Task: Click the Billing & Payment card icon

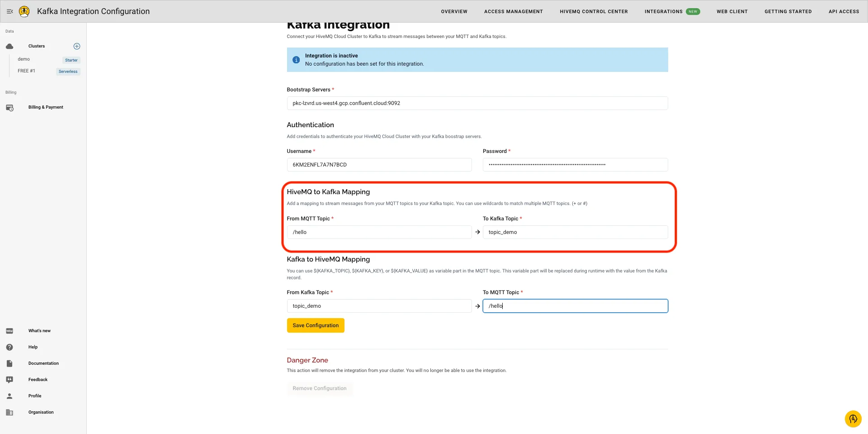Action: coord(9,108)
